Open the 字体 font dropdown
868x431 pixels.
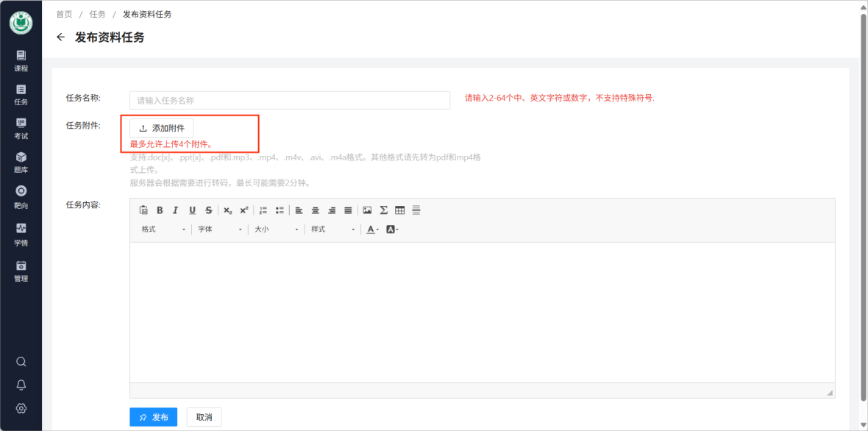(x=221, y=229)
